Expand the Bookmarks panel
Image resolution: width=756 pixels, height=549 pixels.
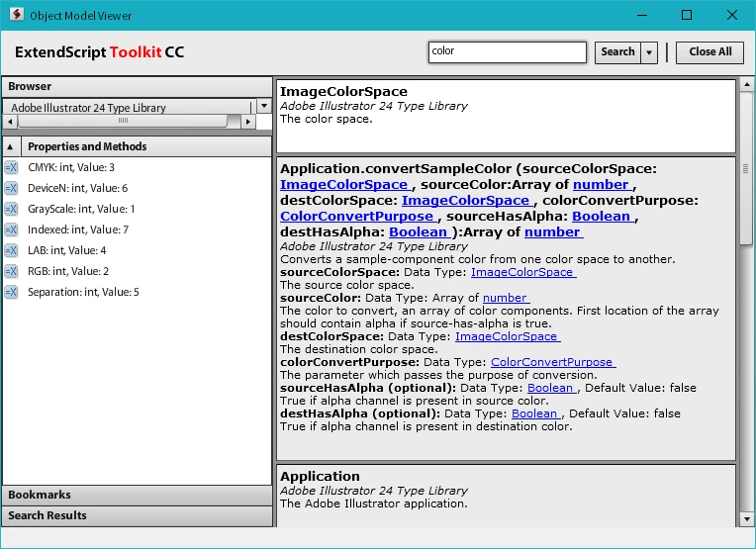point(137,495)
